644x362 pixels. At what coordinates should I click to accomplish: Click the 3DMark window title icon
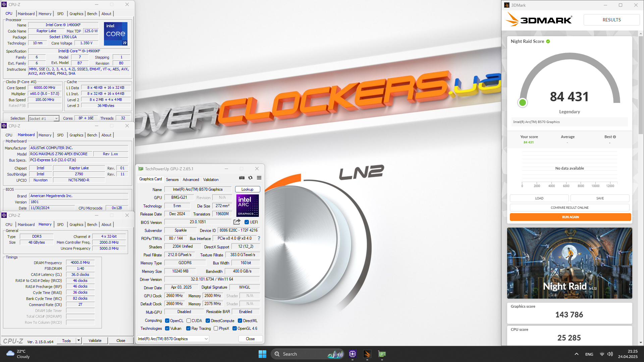point(507,5)
